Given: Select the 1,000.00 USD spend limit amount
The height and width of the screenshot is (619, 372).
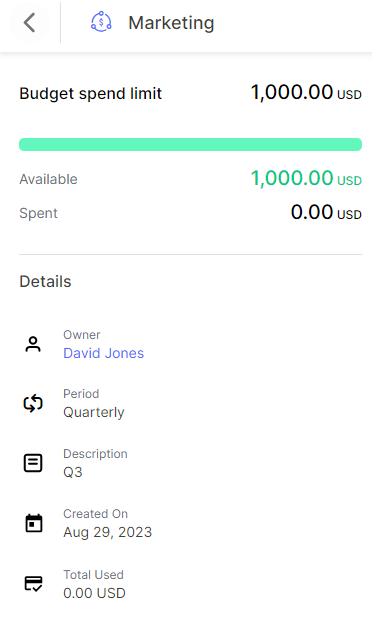Looking at the screenshot, I should coord(306,93).
